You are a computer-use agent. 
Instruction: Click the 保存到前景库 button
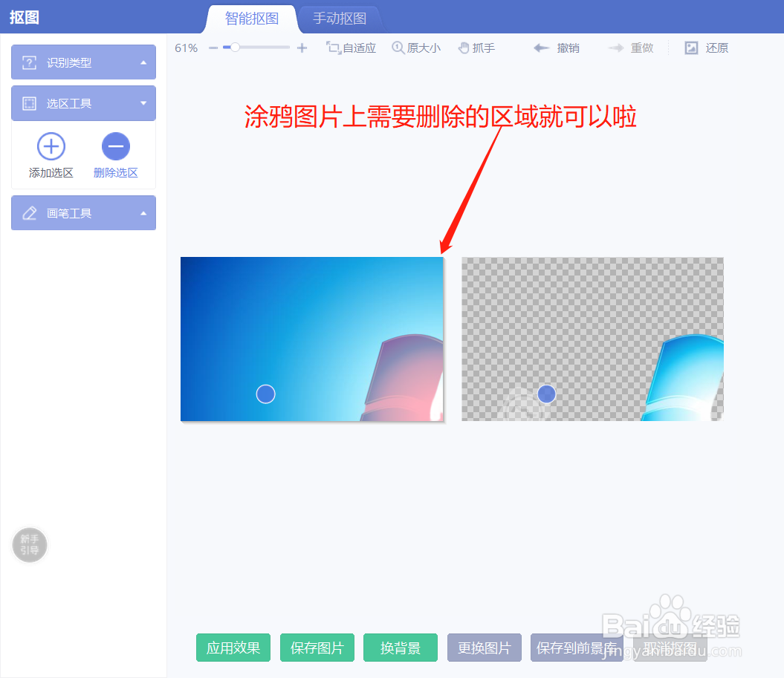tap(577, 648)
